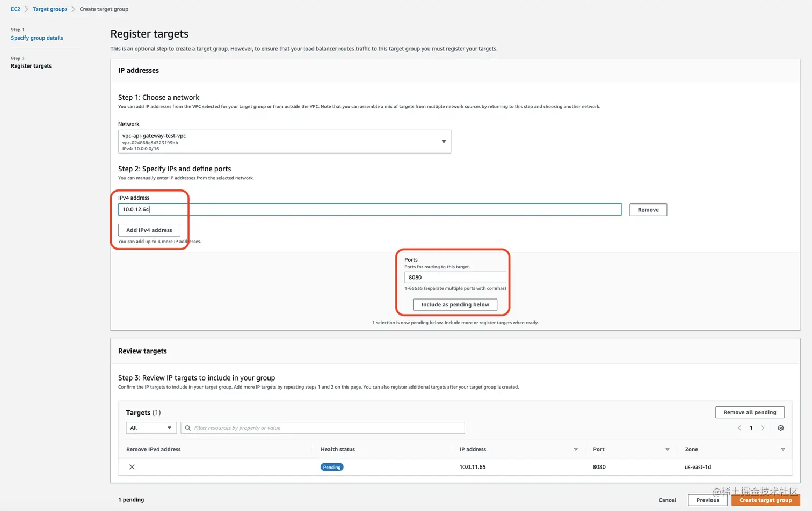Click search icon in targets filter
The height and width of the screenshot is (511, 812).
tap(188, 428)
